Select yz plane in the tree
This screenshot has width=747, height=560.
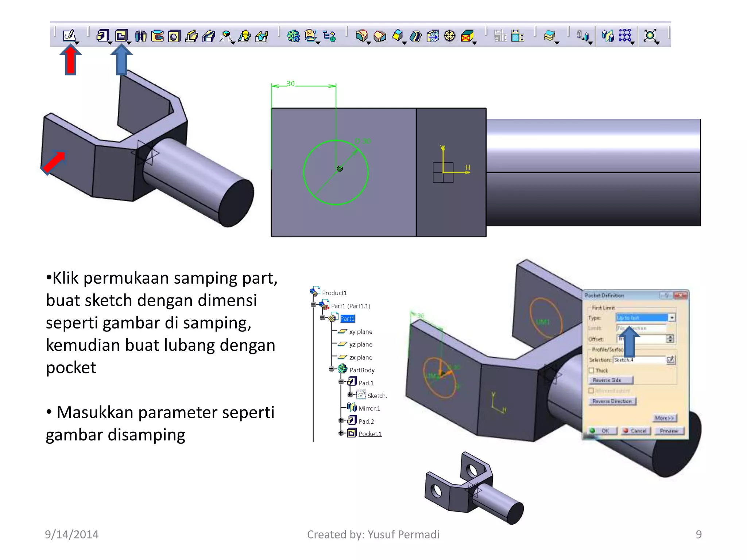tap(360, 345)
